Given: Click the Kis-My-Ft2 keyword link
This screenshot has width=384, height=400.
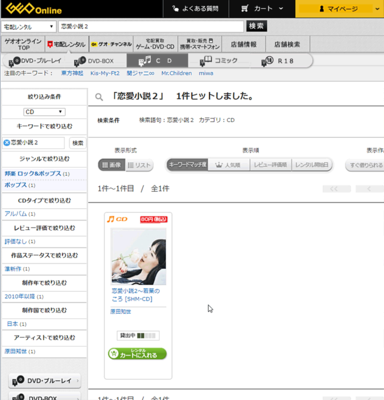Looking at the screenshot, I should [x=105, y=73].
